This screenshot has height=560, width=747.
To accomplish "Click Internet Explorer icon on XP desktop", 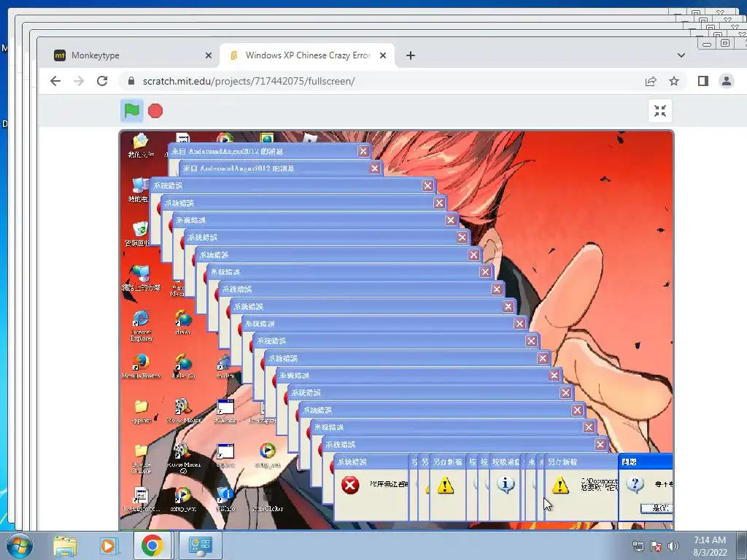I will click(x=141, y=325).
